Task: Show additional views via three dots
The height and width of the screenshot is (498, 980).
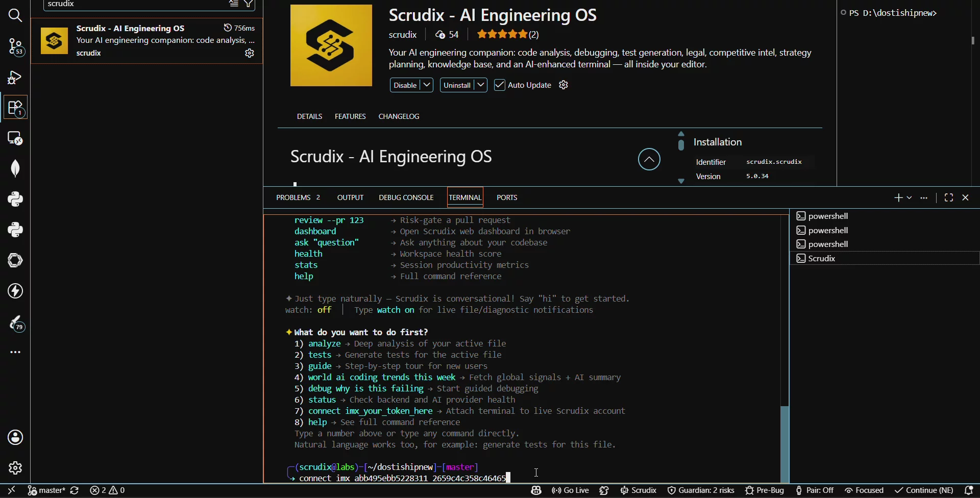Action: pyautogui.click(x=15, y=352)
